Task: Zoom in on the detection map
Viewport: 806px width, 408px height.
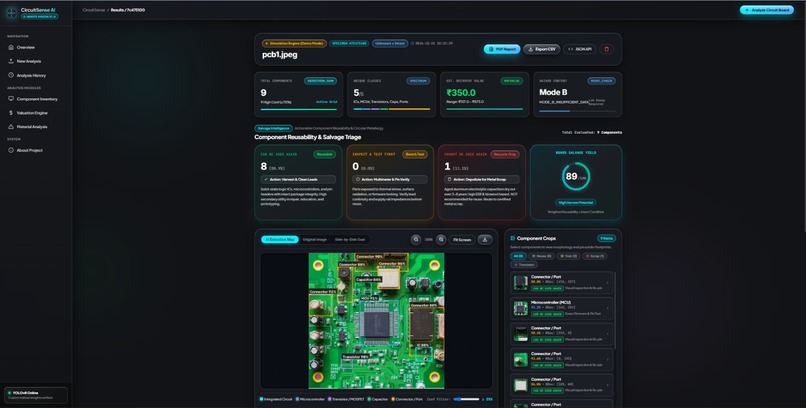Action: (x=441, y=239)
